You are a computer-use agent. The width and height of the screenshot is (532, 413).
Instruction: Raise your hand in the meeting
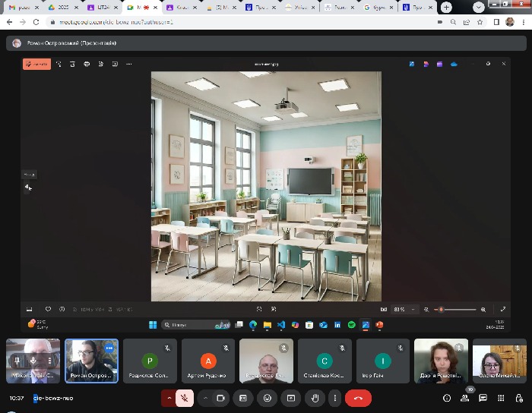click(x=313, y=398)
